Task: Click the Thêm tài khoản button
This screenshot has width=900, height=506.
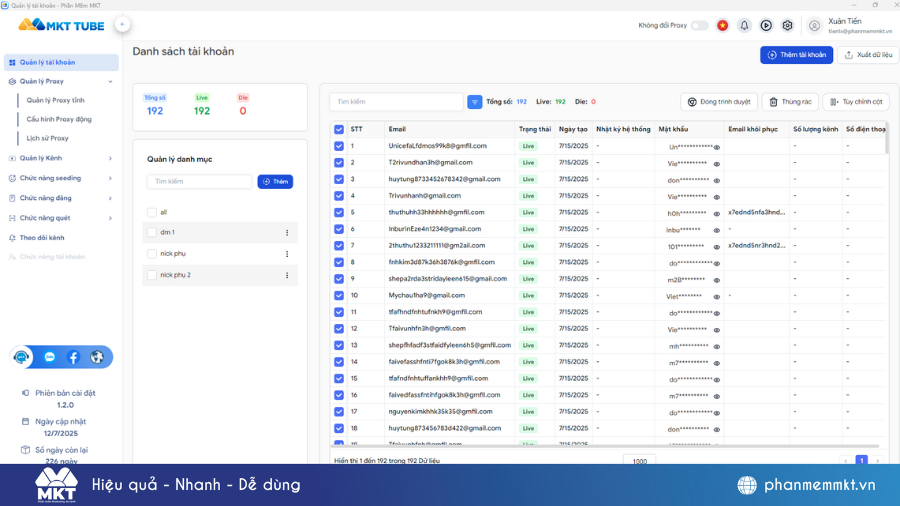Action: (x=796, y=55)
